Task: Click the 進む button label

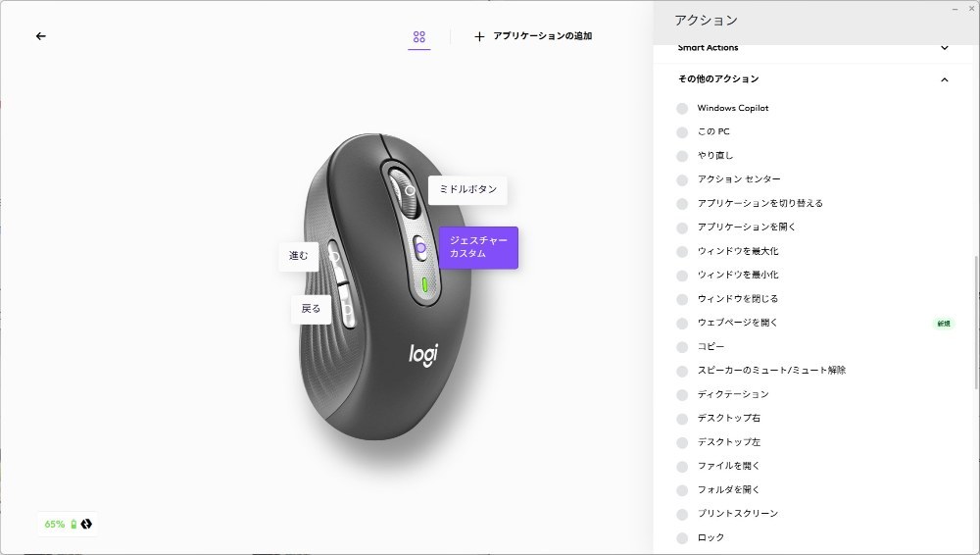Action: tap(299, 256)
